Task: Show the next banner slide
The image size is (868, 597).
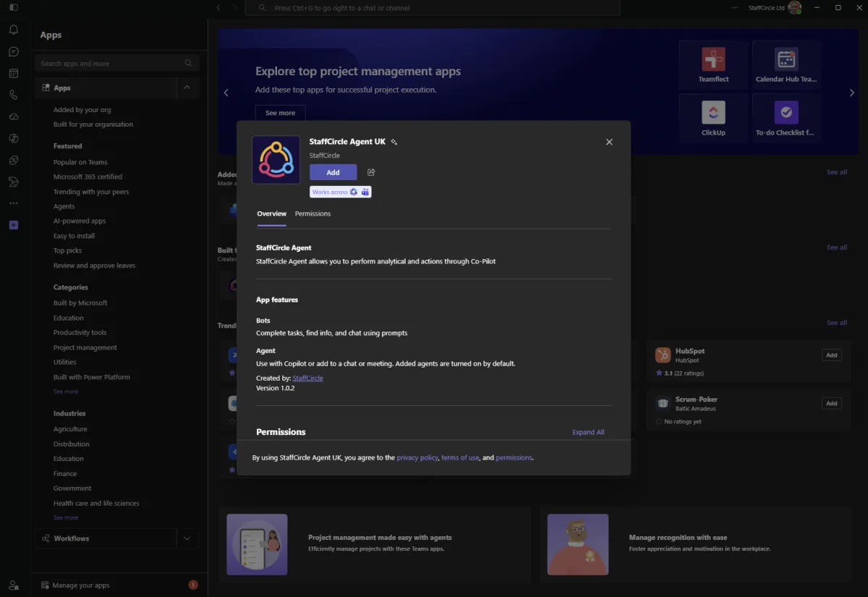Action: (x=851, y=93)
